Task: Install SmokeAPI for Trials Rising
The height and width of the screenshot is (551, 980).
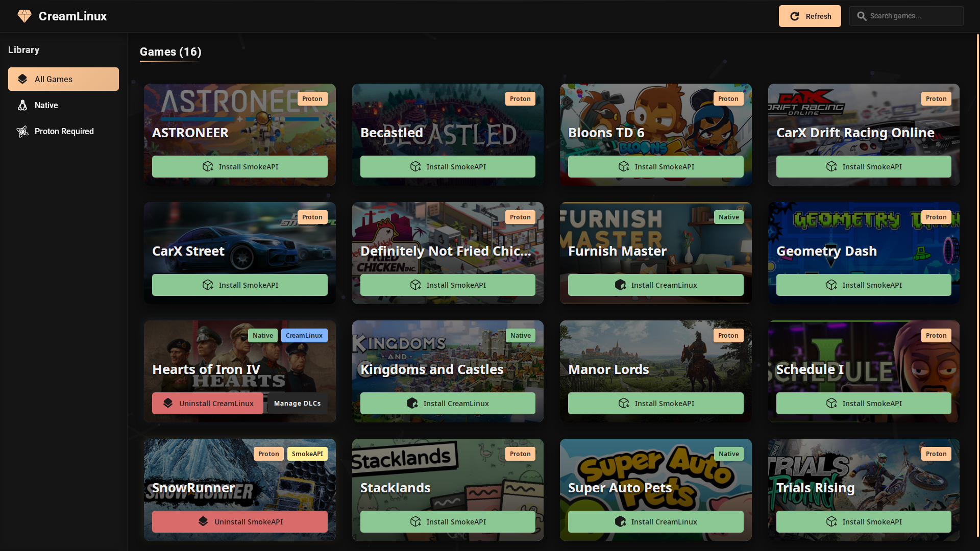Action: click(x=863, y=521)
